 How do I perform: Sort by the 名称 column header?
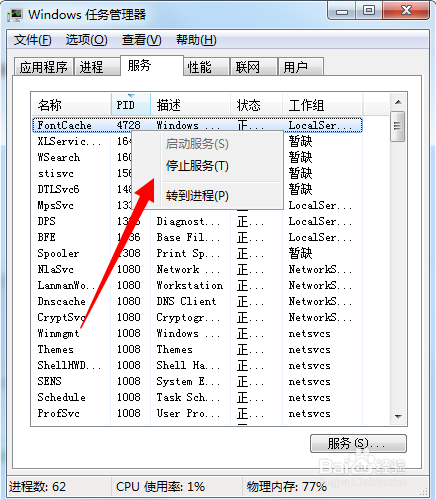coord(71,105)
